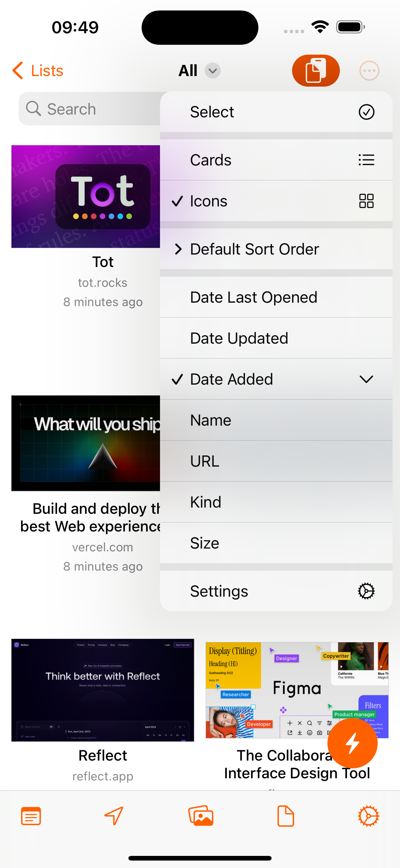400x868 pixels.
Task: Toggle sort direction chevron on Date Added
Action: (366, 379)
